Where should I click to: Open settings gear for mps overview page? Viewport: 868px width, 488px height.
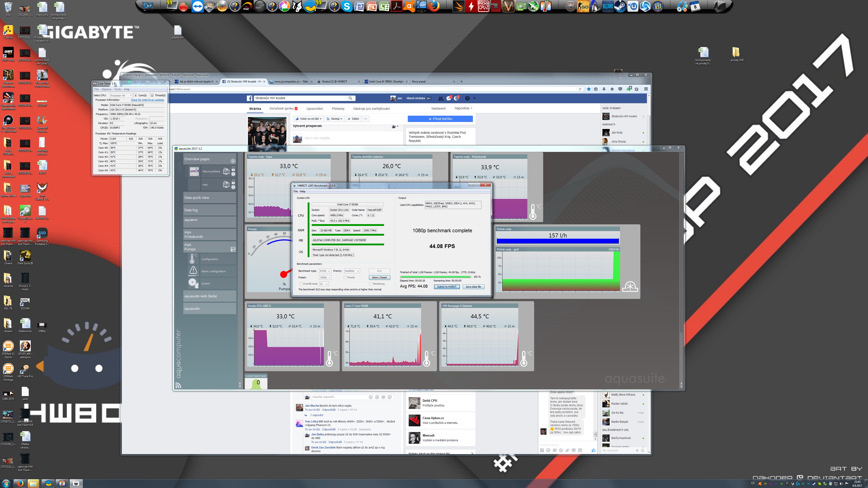233,187
